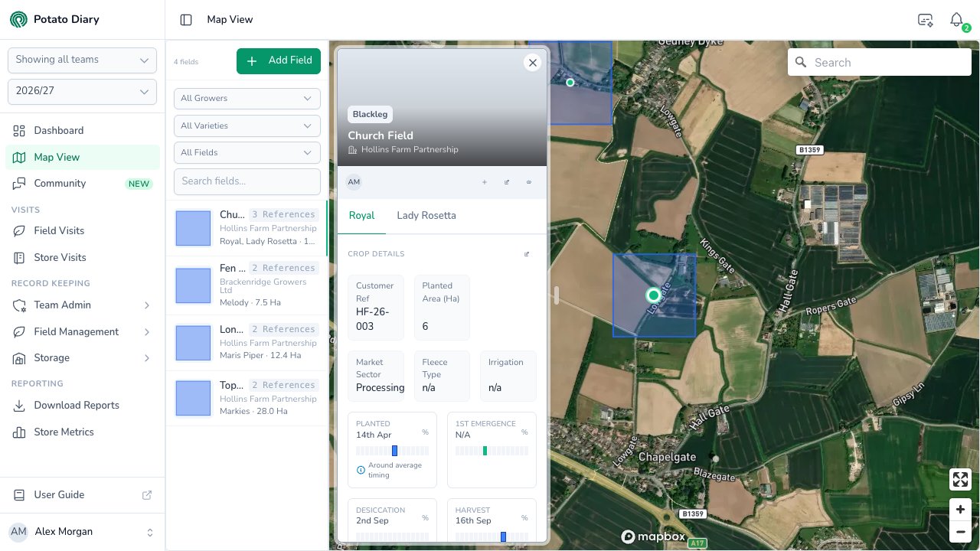The image size is (980, 551).
Task: Toggle the percent icon on the 1st Emergence card
Action: [524, 432]
